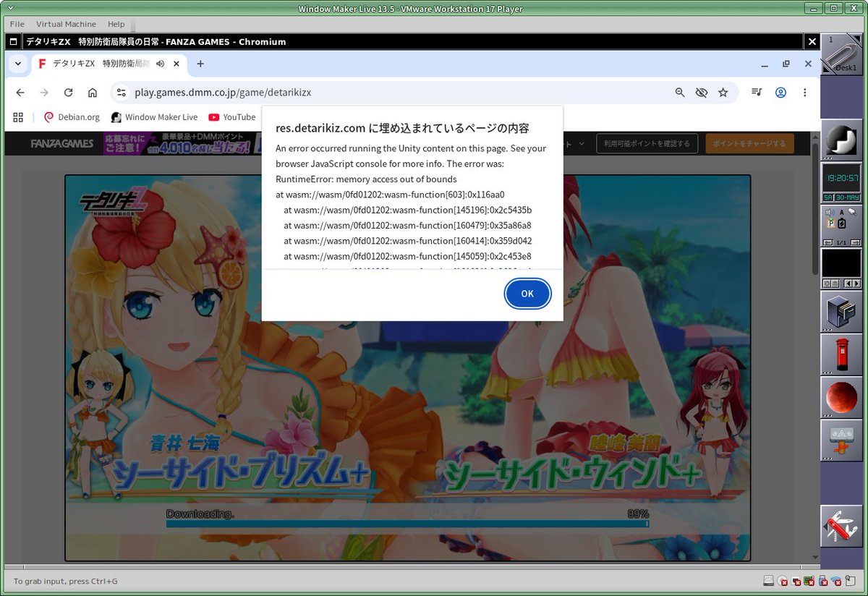The image size is (868, 596).
Task: Open the Help menu in VMware Player
Action: pyautogui.click(x=116, y=24)
